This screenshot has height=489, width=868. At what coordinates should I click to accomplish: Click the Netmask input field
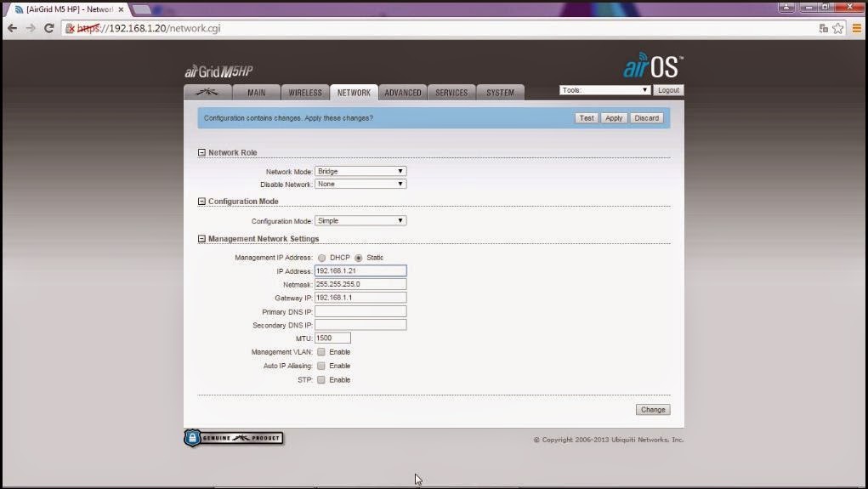coord(360,284)
